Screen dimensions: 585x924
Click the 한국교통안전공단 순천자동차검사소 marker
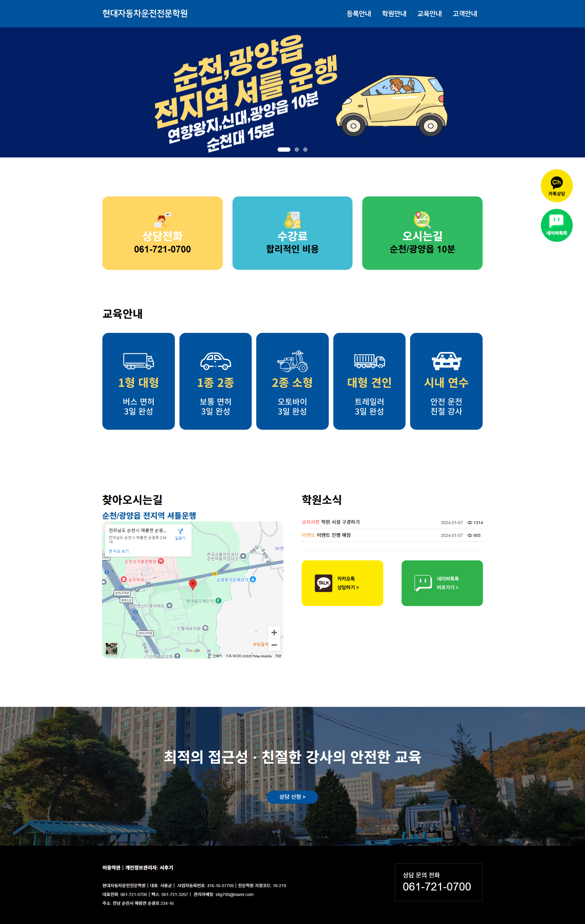243,556
